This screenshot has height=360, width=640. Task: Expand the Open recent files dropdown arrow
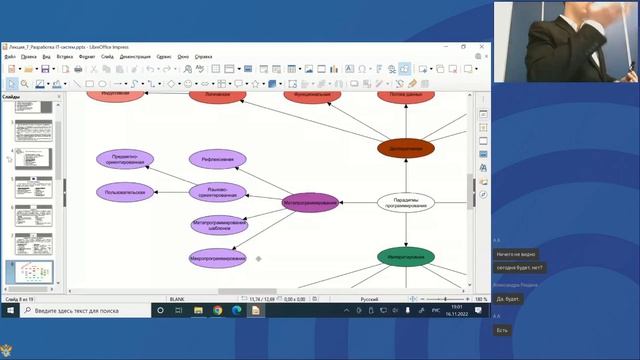point(36,69)
